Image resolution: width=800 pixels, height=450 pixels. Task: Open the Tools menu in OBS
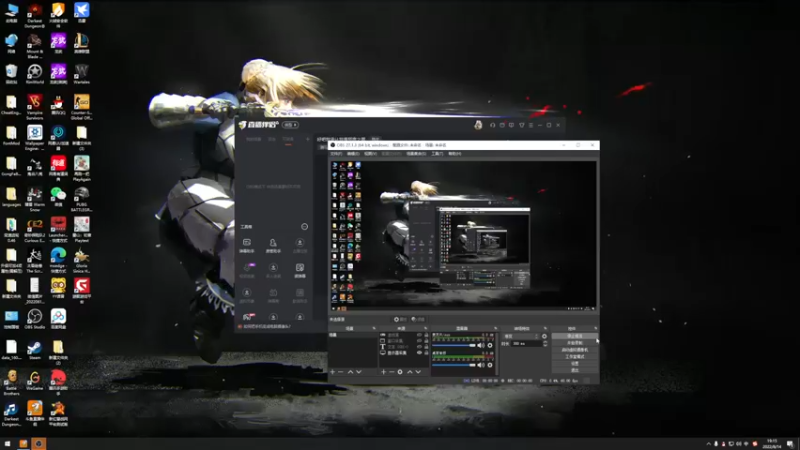point(437,154)
